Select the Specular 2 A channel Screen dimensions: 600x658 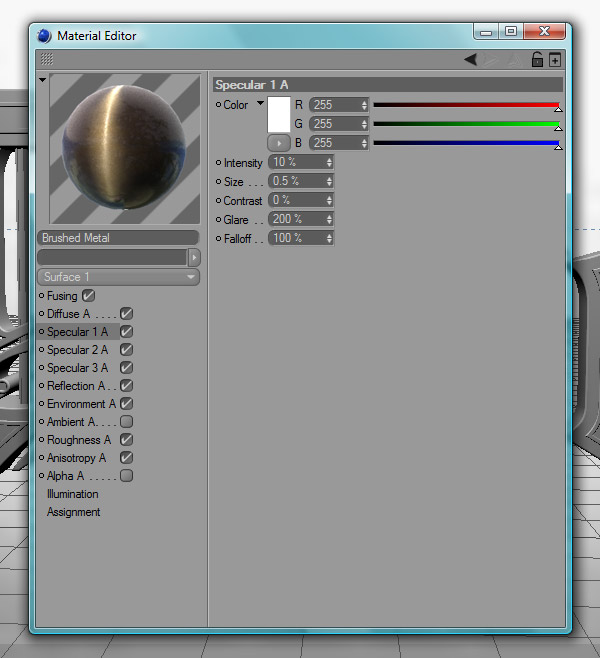(78, 350)
